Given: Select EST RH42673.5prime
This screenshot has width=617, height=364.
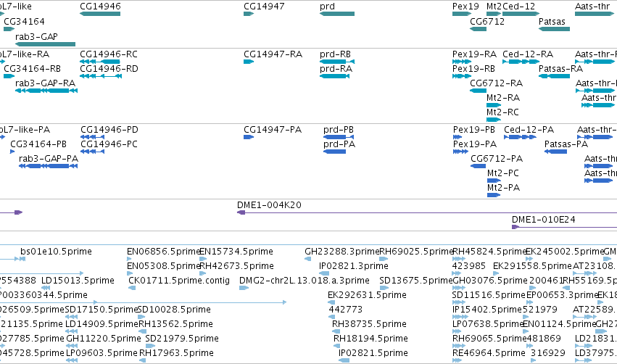Looking at the screenshot, I should tap(203, 273).
